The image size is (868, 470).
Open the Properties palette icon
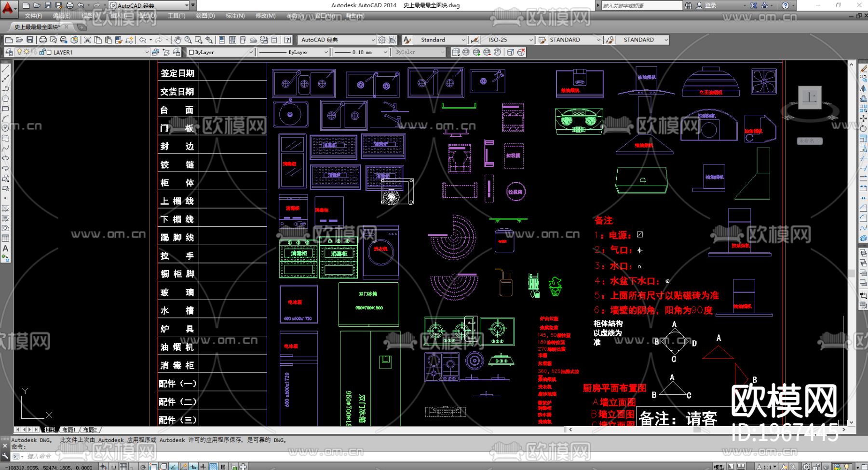tap(222, 40)
